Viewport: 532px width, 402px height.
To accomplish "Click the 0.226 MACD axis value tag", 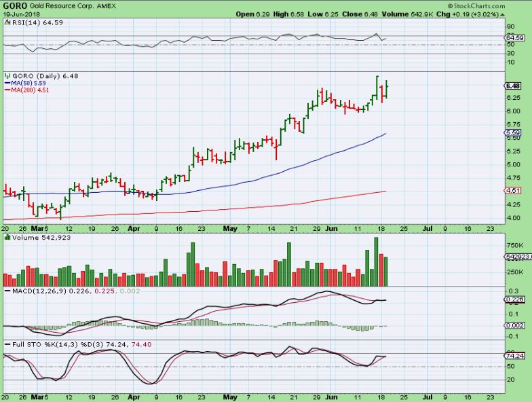I will pyautogui.click(x=515, y=299).
